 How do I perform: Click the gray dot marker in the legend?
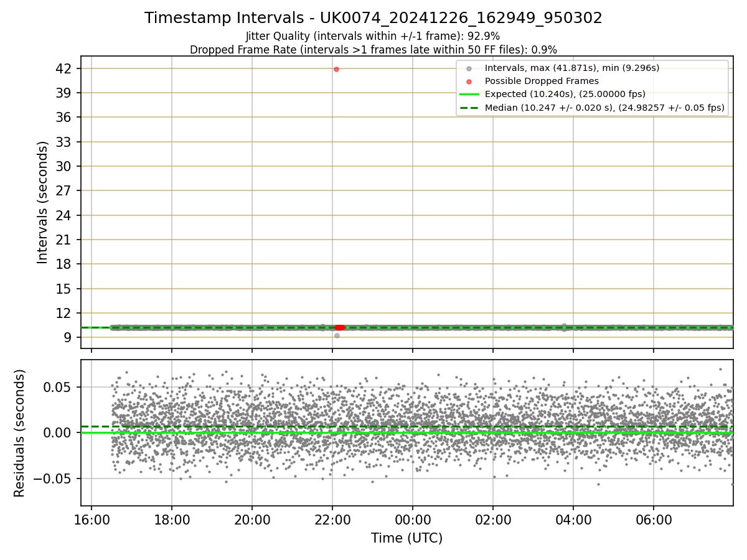(469, 68)
